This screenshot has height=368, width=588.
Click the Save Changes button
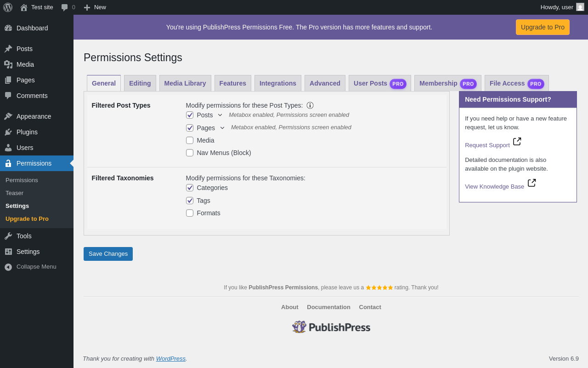[108, 254]
